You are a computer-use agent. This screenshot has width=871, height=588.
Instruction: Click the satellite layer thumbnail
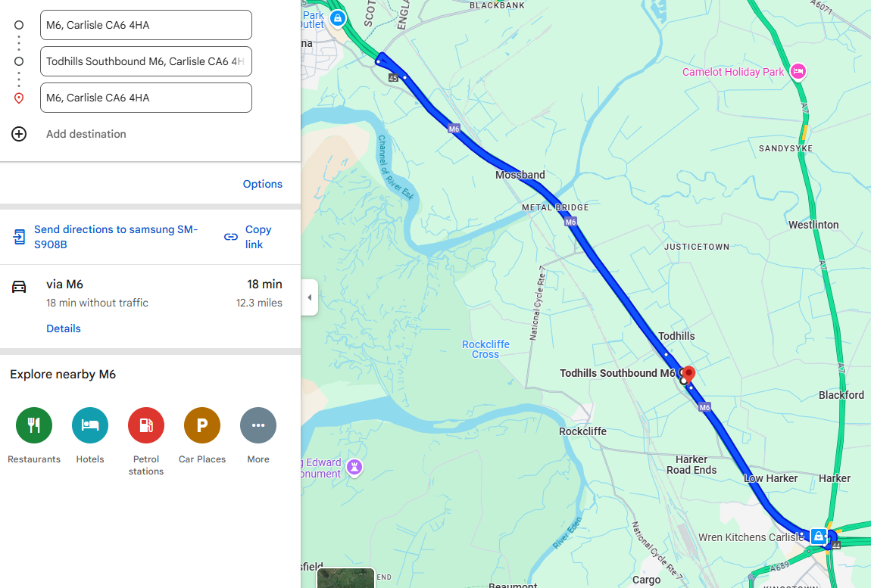click(x=345, y=578)
